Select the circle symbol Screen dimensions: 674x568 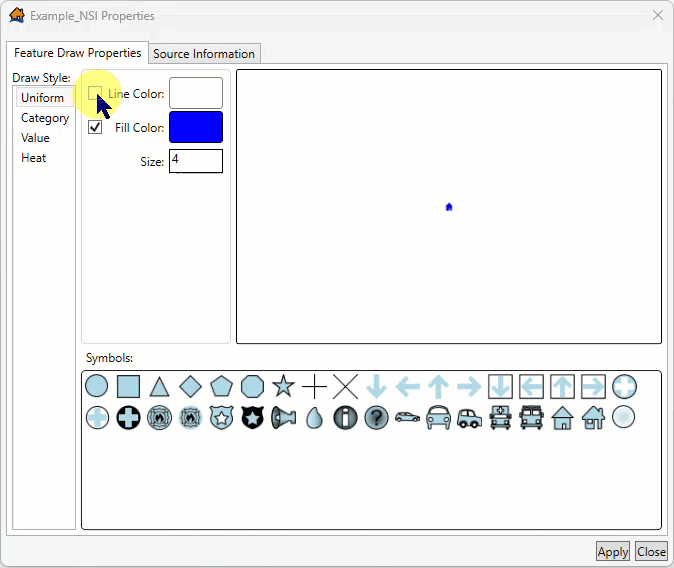97,386
